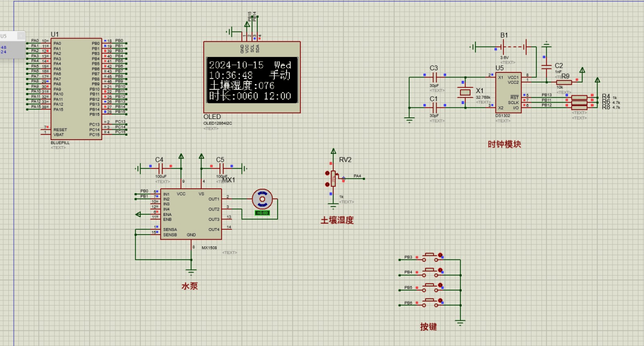Select the DS1302 clock chip U5

508,92
